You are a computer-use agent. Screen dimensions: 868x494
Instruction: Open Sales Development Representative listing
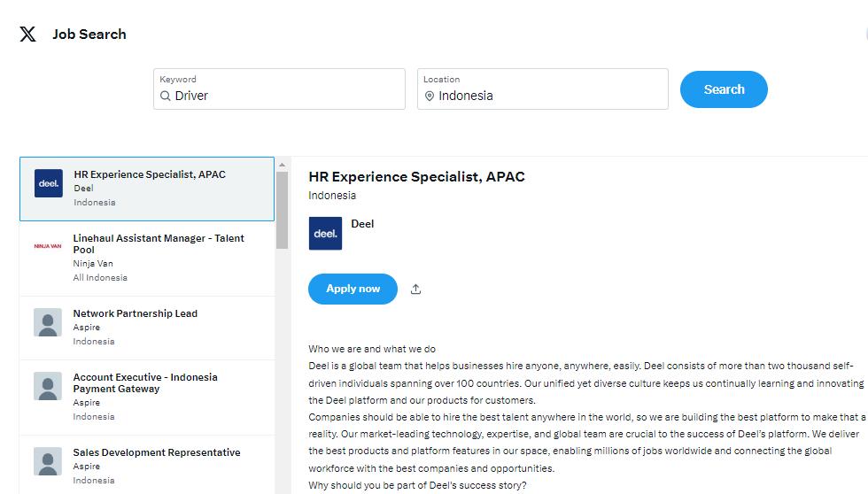click(147, 465)
